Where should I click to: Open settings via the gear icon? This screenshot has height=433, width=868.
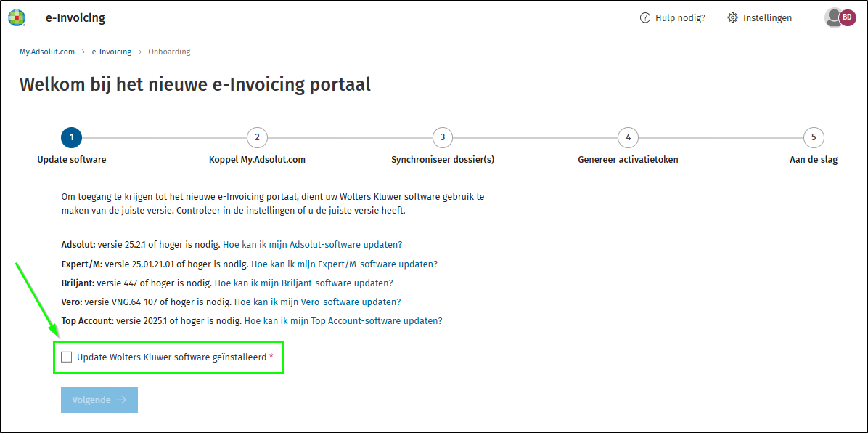(x=732, y=18)
